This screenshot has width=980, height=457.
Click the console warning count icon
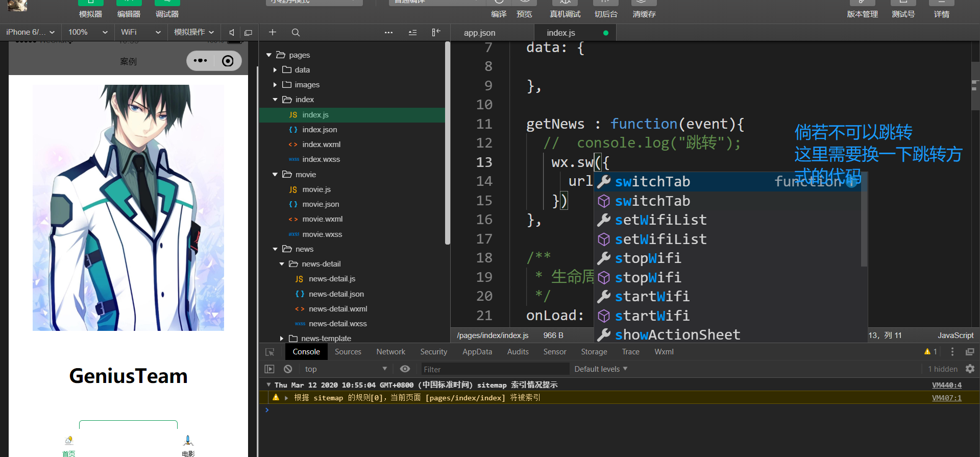(x=930, y=352)
